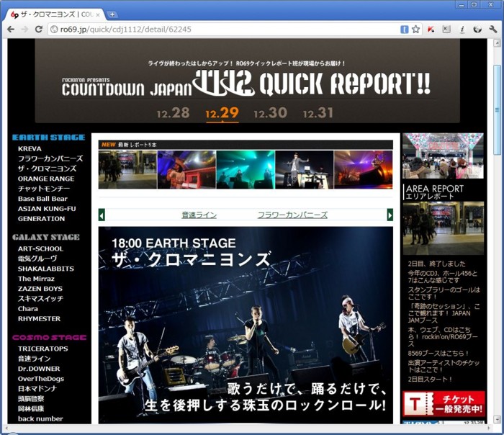Image resolution: width=504 pixels, height=435 pixels.
Task: Click the top right venue gate photo
Action: click(x=443, y=156)
